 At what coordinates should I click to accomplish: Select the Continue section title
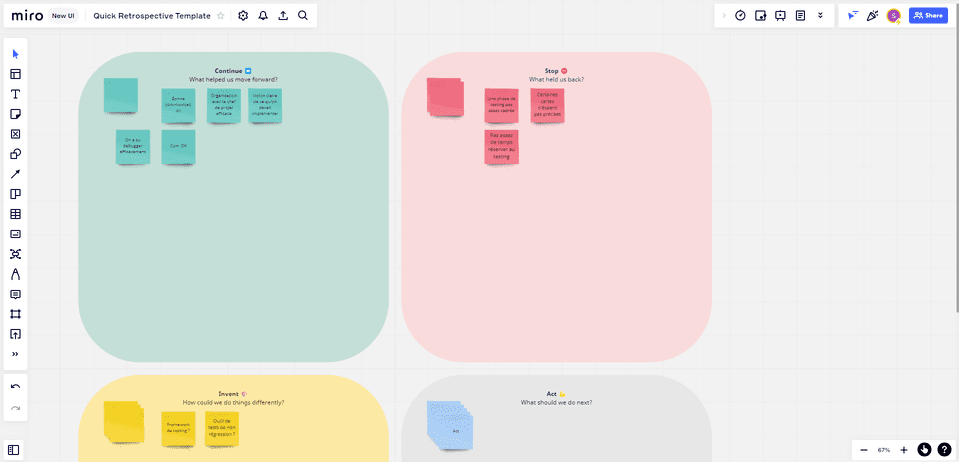[x=232, y=71]
